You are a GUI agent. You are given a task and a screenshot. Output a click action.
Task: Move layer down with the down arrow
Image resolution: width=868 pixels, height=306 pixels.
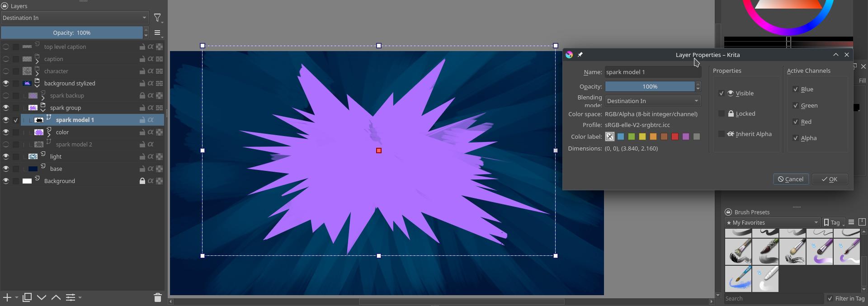click(42, 297)
